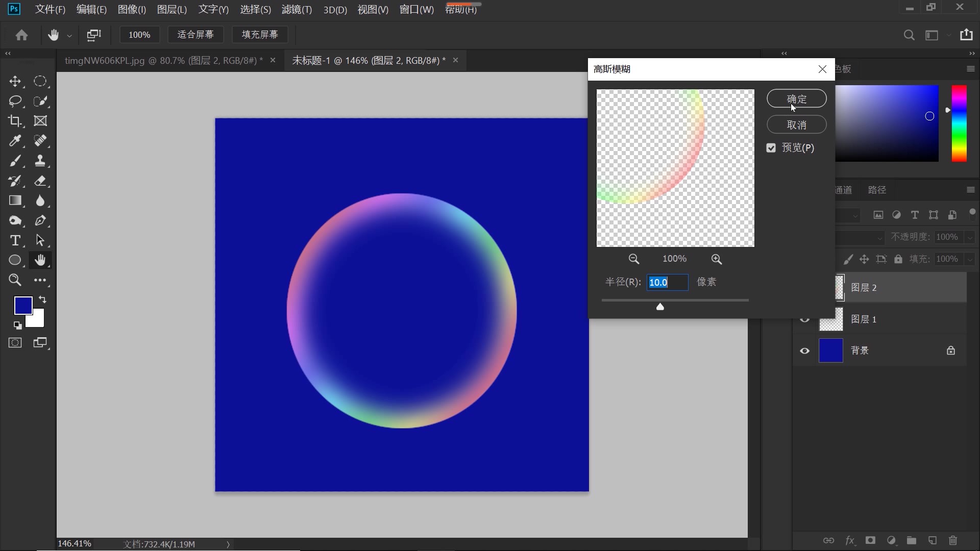Switch to timgNW606KPL.jpg document tab

click(x=163, y=60)
